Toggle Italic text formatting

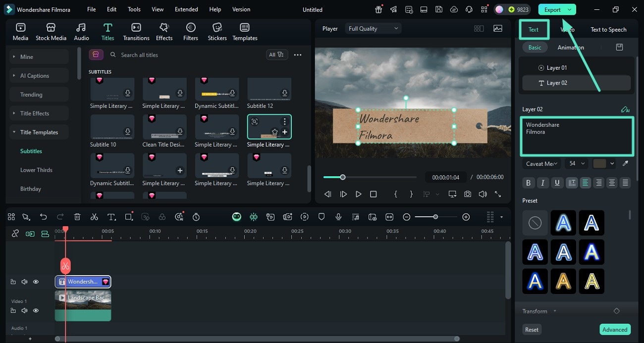[542, 183]
